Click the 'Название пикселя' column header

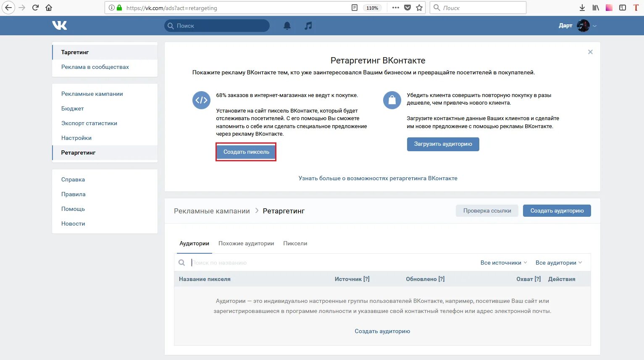point(205,279)
